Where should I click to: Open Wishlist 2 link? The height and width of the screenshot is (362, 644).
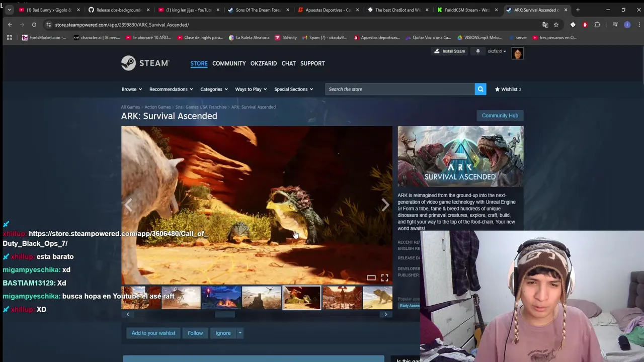[508, 89]
